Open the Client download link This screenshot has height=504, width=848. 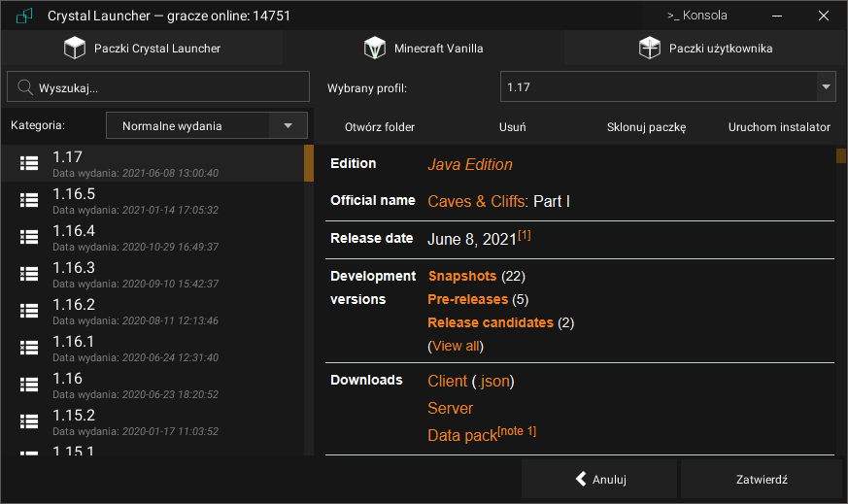[447, 382]
